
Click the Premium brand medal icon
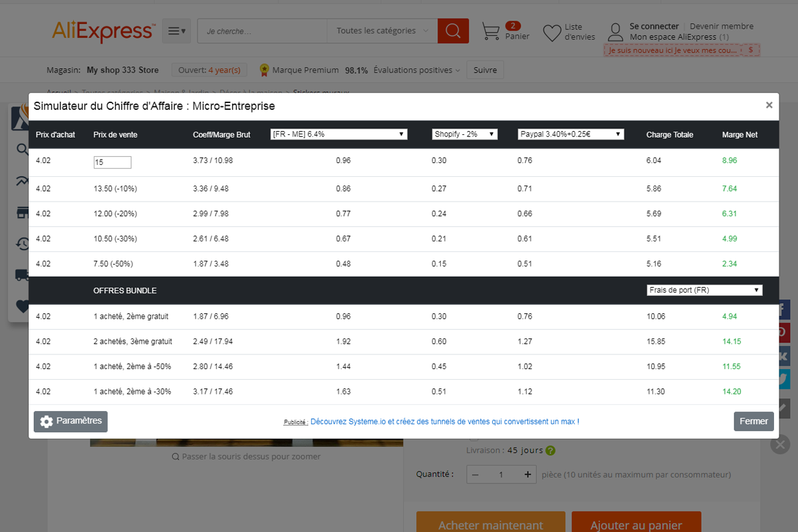point(264,70)
